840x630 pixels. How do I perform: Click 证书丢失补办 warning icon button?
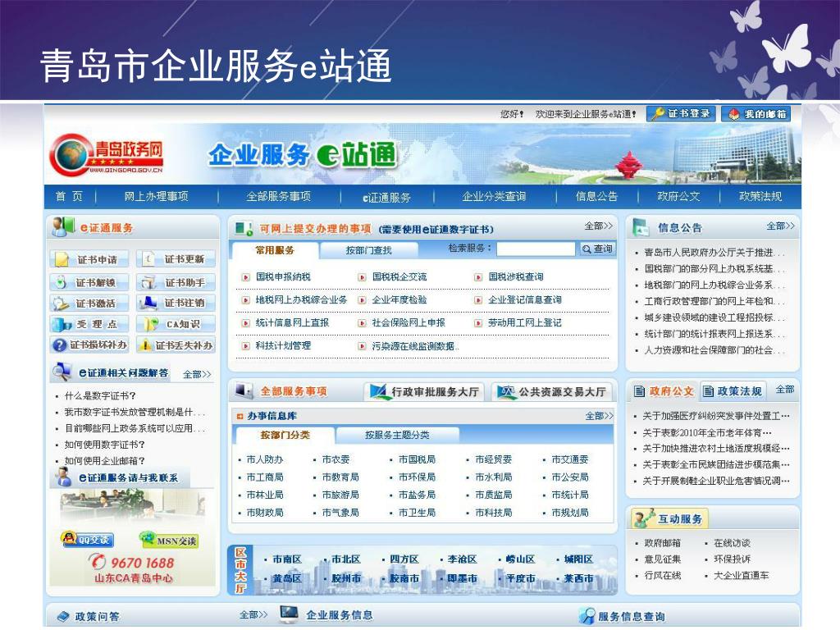tap(176, 345)
